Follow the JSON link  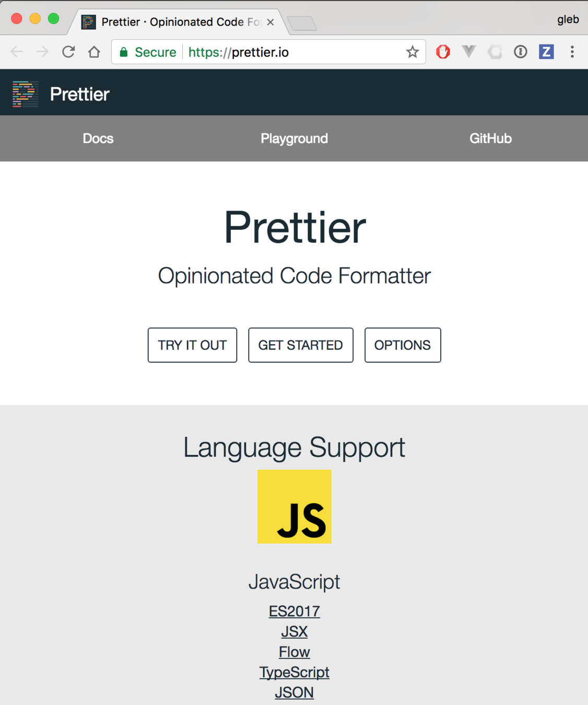point(295,692)
